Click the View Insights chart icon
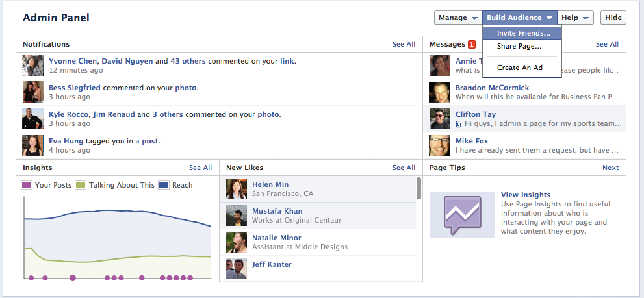644x298 pixels. click(x=461, y=214)
